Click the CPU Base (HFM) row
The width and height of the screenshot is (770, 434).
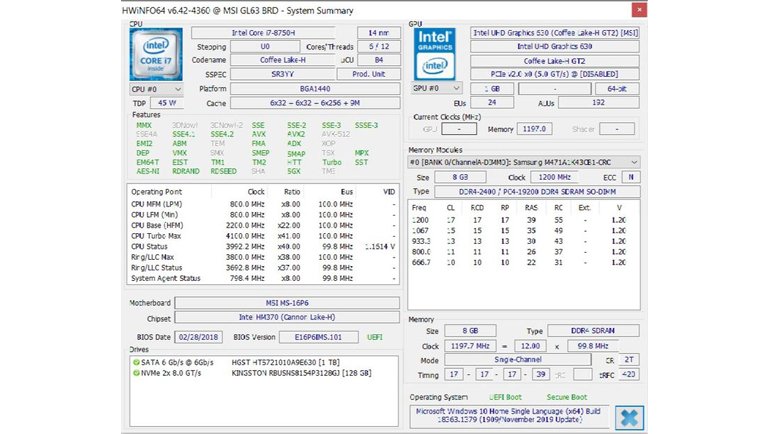pos(263,225)
